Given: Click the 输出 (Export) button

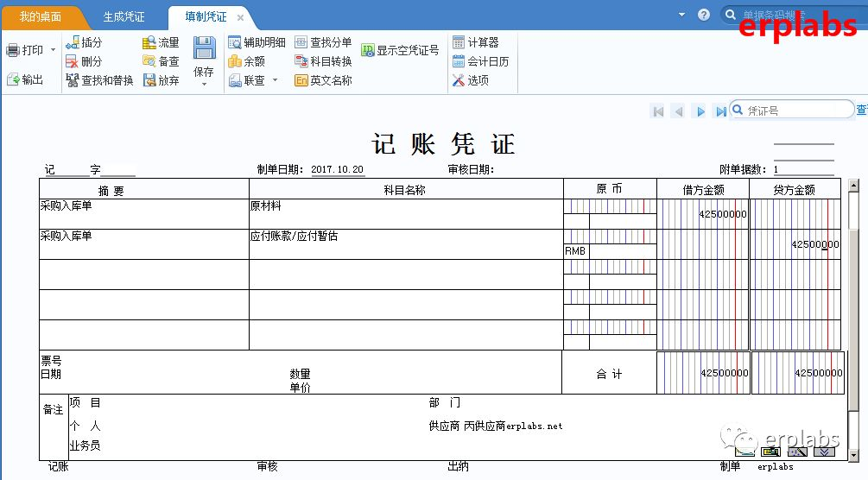Looking at the screenshot, I should click(x=25, y=79).
